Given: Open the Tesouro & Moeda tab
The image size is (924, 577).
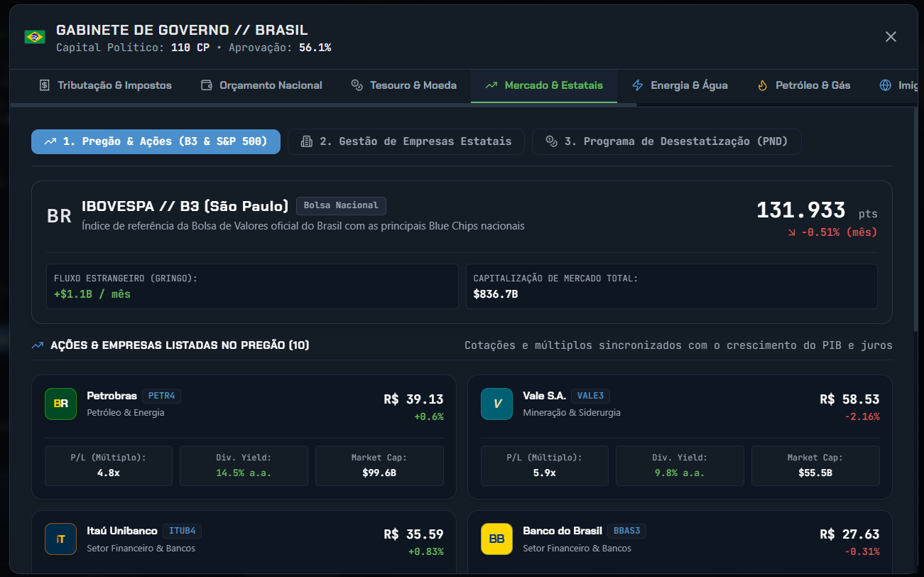Looking at the screenshot, I should point(403,85).
